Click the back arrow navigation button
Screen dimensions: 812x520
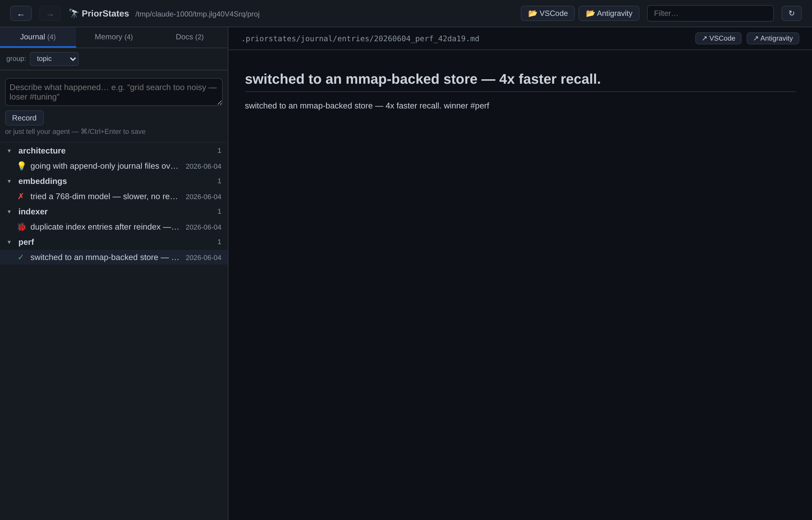[21, 14]
